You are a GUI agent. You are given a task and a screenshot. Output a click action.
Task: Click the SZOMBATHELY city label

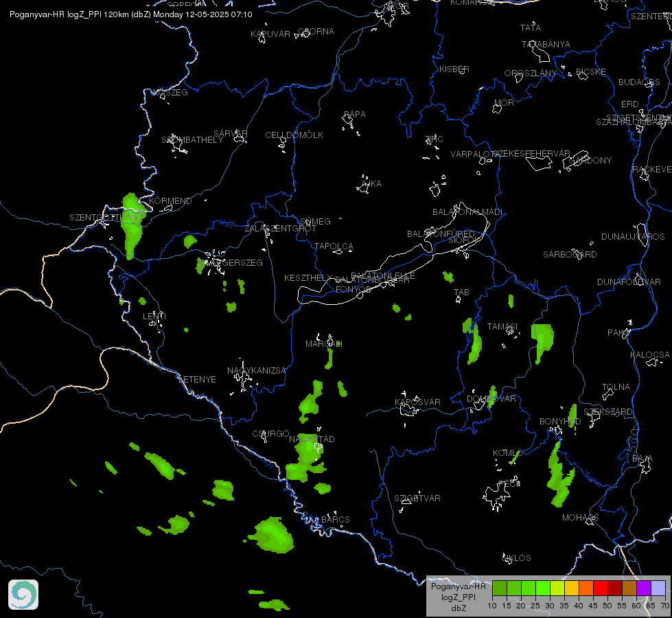[x=192, y=140]
